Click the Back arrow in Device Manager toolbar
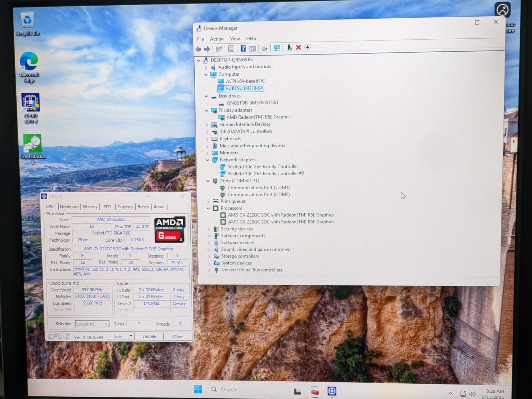The image size is (532, 399). (198, 49)
